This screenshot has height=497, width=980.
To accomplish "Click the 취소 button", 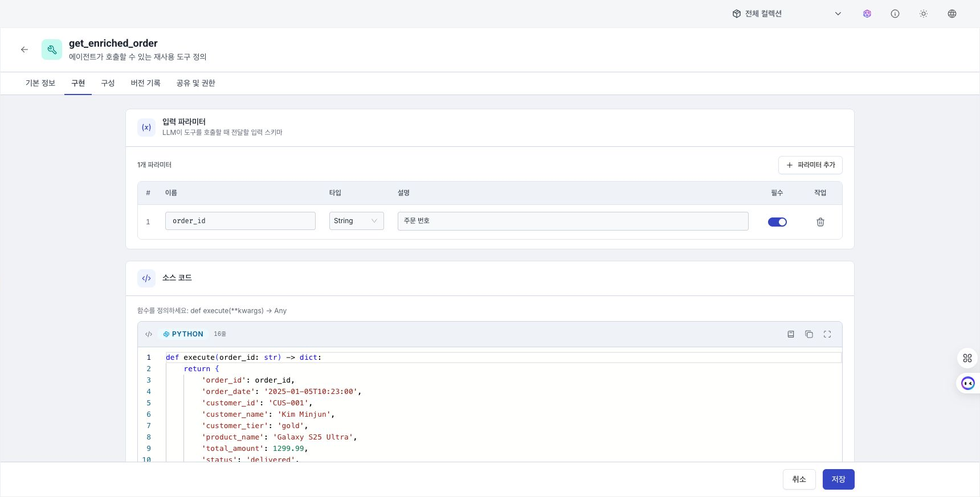I will tap(799, 479).
